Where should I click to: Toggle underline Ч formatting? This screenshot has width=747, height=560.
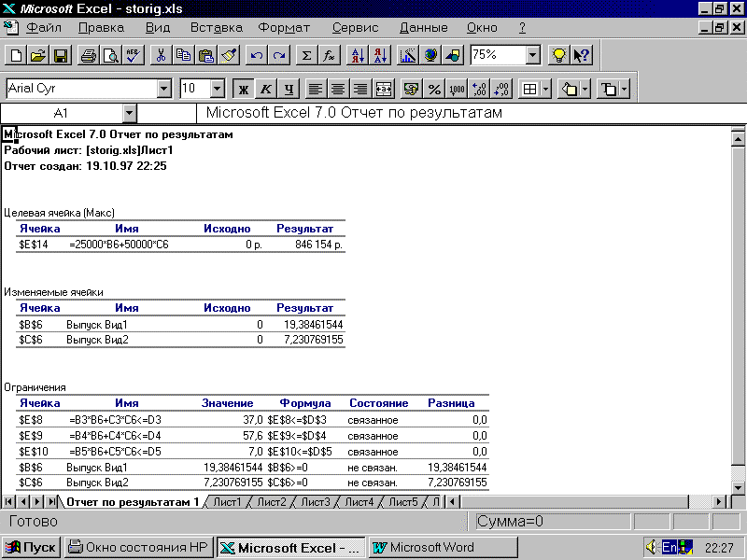click(x=289, y=89)
